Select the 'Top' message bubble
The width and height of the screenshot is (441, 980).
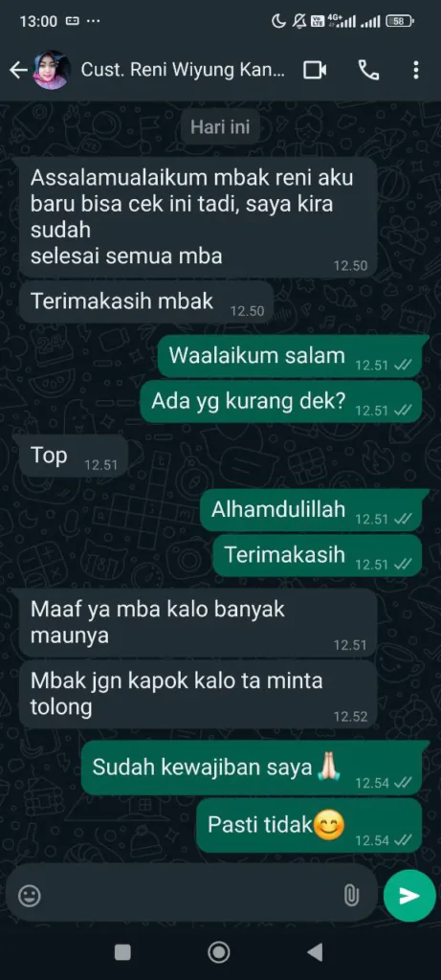pos(74,457)
